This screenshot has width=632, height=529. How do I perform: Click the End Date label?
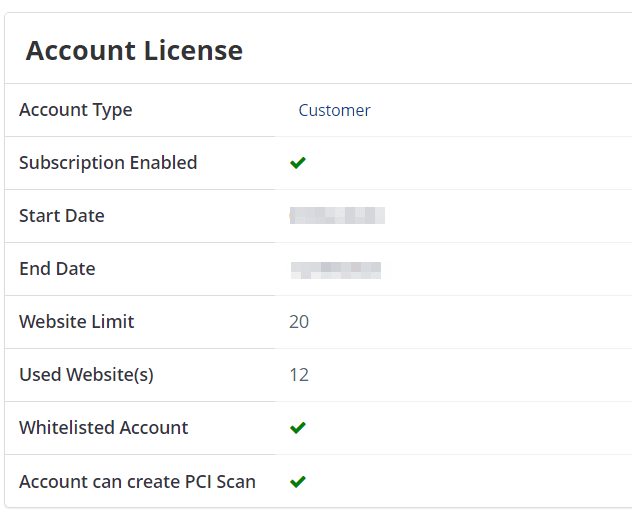[x=57, y=269]
